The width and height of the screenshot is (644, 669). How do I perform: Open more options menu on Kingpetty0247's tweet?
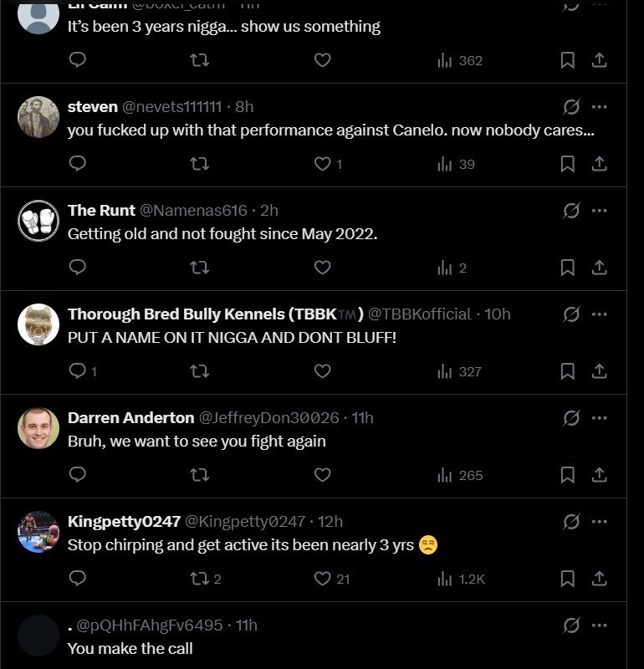click(x=599, y=522)
